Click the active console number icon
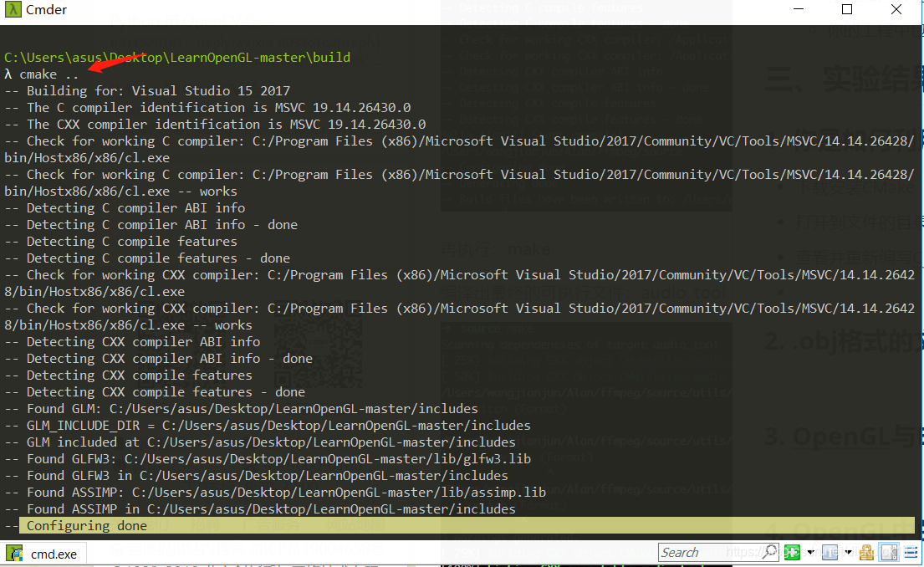 (830, 552)
